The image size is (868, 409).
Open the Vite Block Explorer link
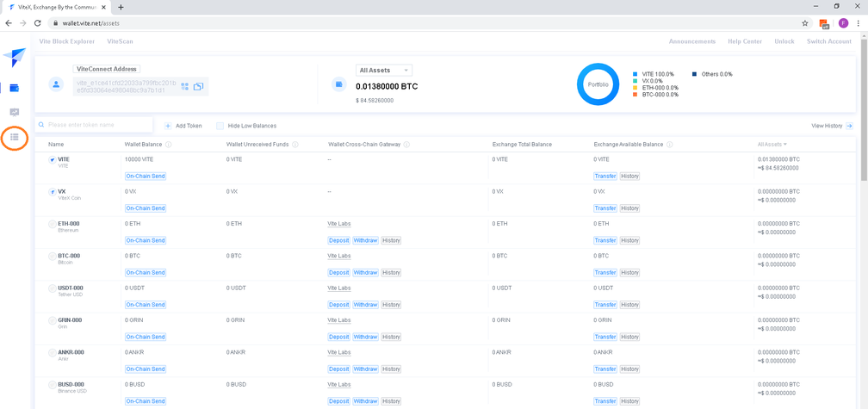pos(67,41)
